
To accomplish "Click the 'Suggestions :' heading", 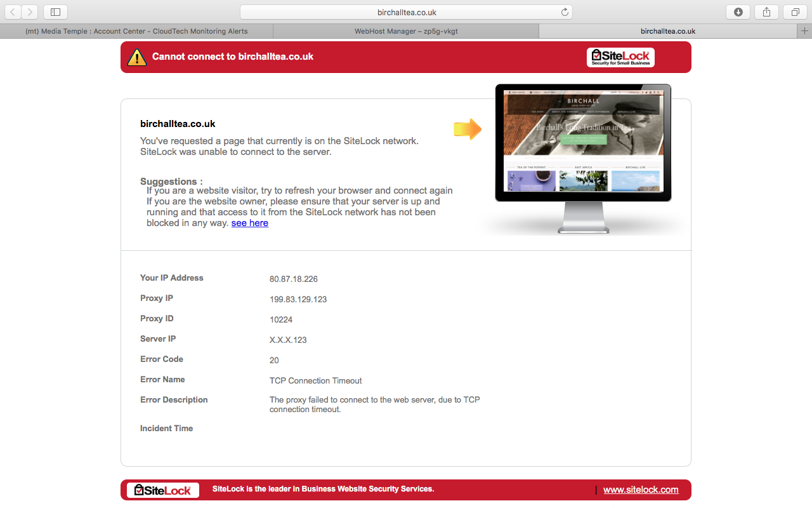I will pyautogui.click(x=171, y=182).
